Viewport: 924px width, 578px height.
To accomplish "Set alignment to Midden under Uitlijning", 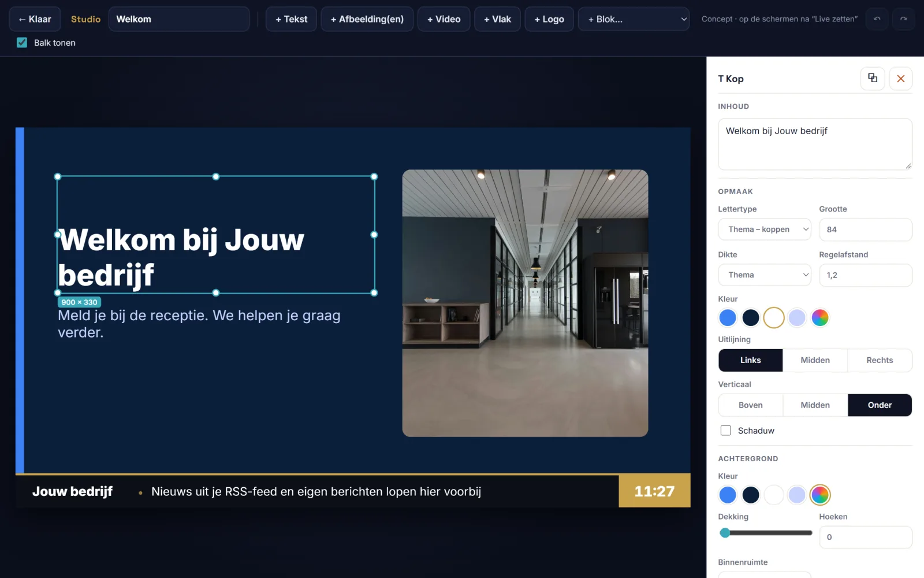I will pyautogui.click(x=815, y=360).
